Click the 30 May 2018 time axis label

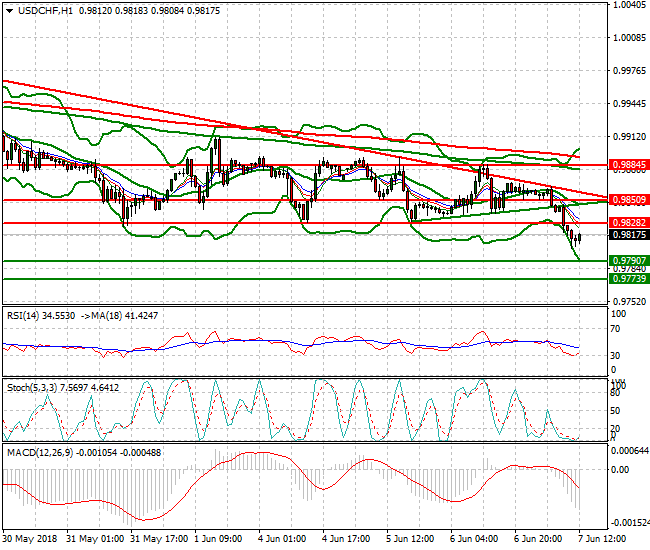(x=30, y=539)
